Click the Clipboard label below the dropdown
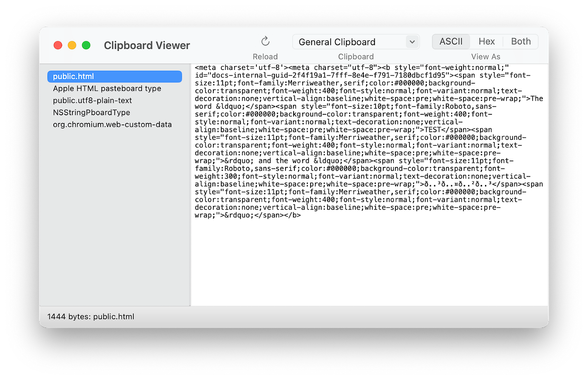 [356, 57]
